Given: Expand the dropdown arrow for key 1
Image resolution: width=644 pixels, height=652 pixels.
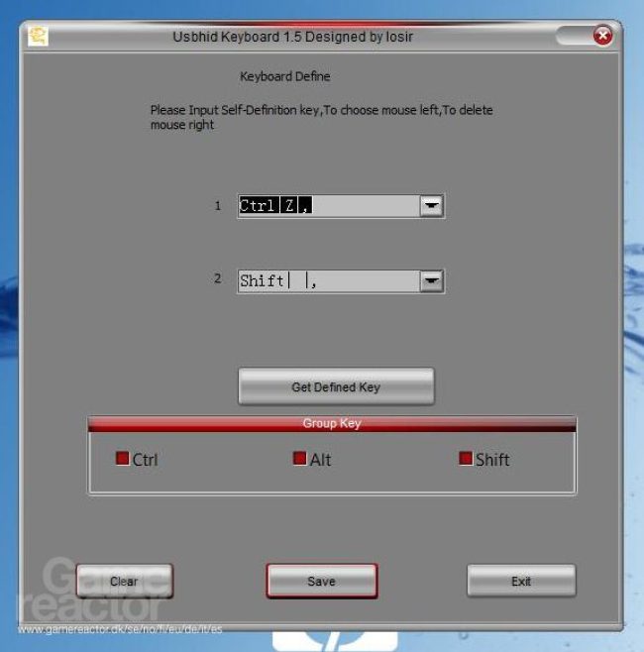Looking at the screenshot, I should pos(431,206).
